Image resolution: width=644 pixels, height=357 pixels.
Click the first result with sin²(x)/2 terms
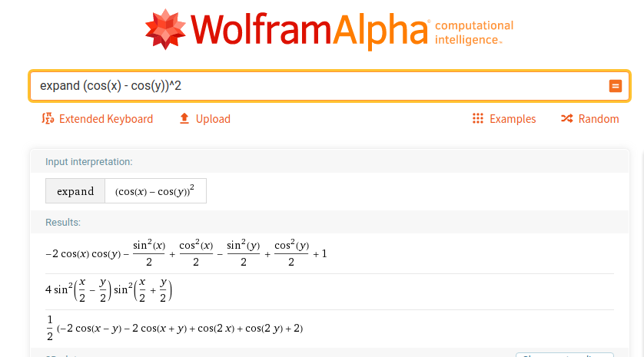pyautogui.click(x=186, y=253)
